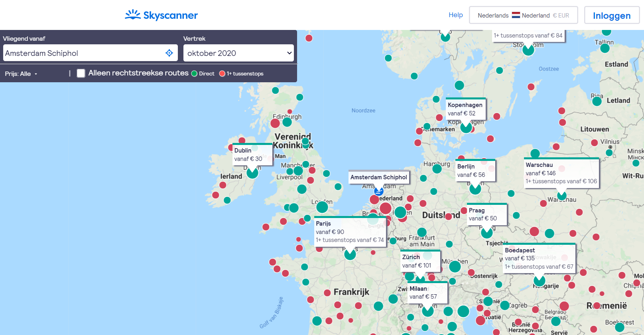Open the Dublin vanaf € 30 price card

252,155
